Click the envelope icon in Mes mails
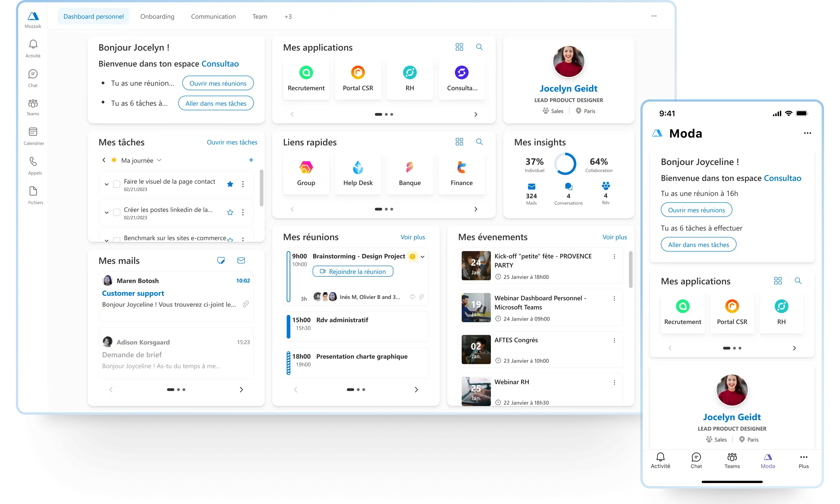The image size is (840, 504). [241, 260]
